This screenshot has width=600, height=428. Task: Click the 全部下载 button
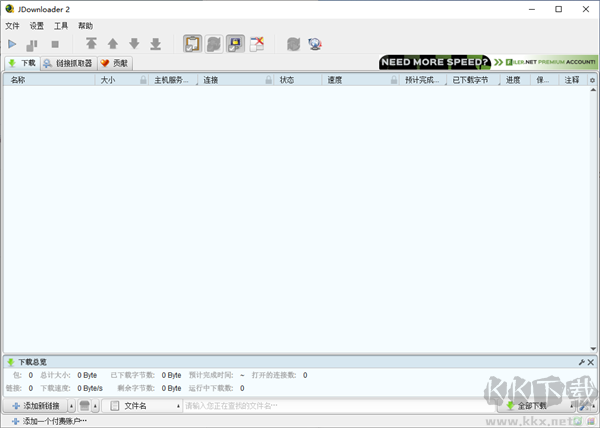(x=532, y=406)
